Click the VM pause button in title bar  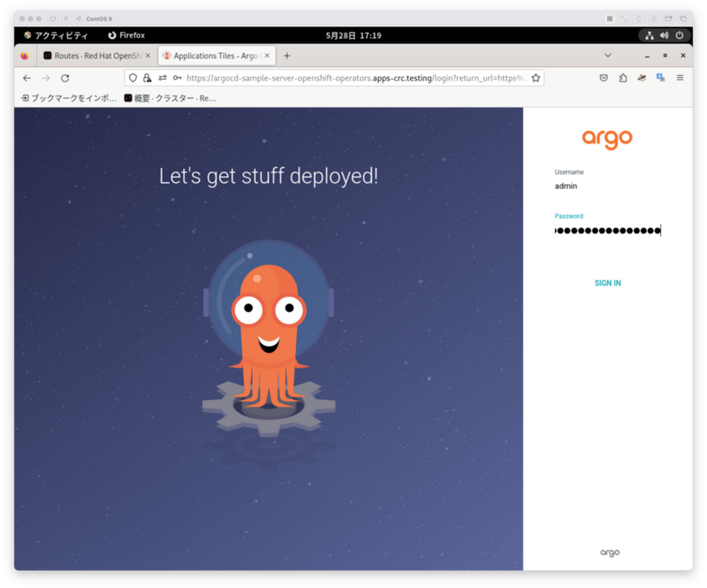[x=65, y=19]
